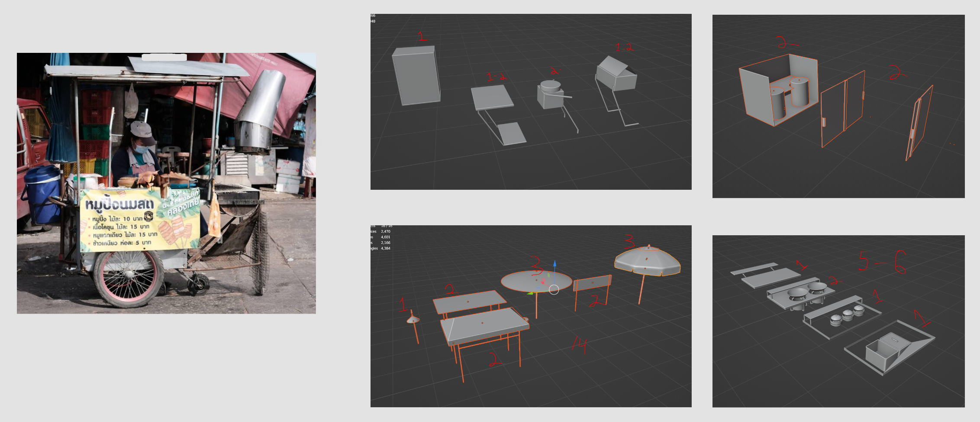The width and height of the screenshot is (980, 422).
Task: Click the yellow Thai menu banner on cart
Action: coord(140,221)
